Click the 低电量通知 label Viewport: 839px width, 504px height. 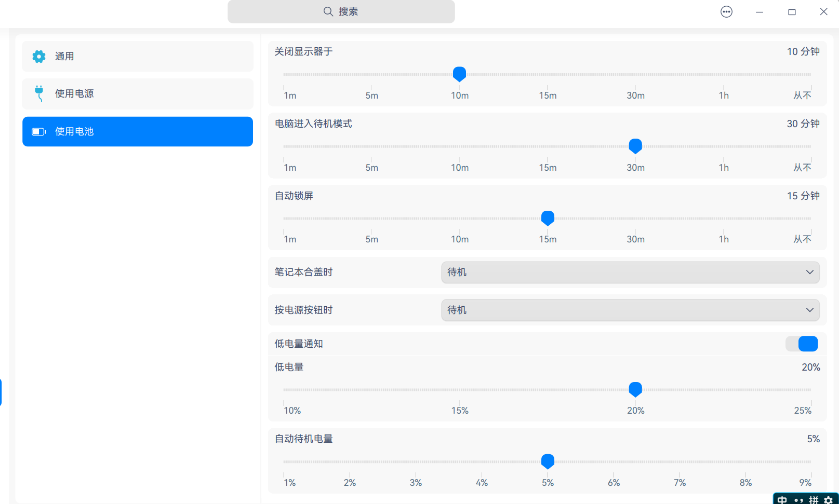299,344
